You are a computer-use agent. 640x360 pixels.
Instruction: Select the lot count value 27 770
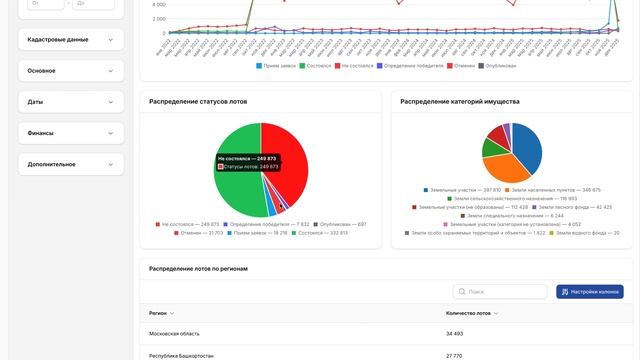(454, 356)
